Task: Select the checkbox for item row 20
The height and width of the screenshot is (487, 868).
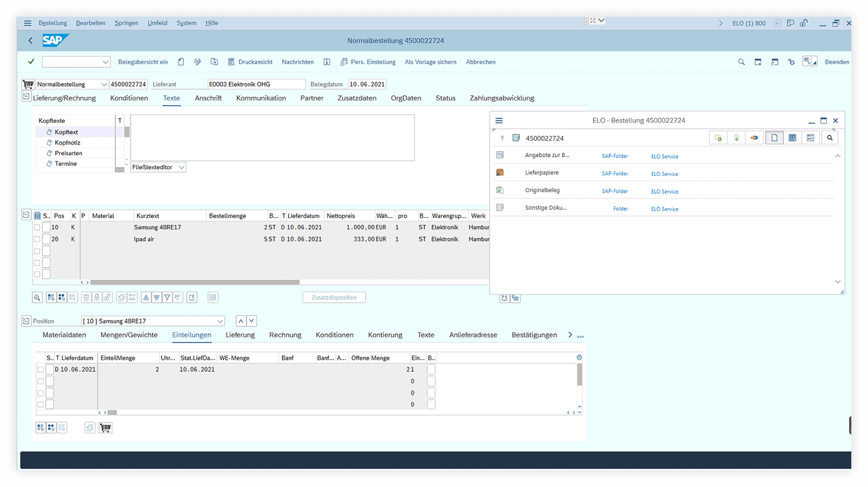Action: tap(37, 239)
